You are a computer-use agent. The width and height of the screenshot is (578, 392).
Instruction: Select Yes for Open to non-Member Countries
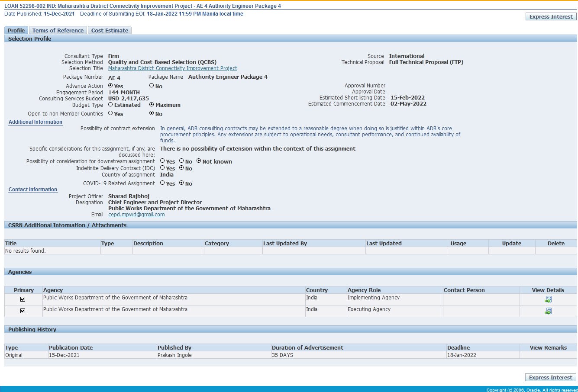click(110, 113)
